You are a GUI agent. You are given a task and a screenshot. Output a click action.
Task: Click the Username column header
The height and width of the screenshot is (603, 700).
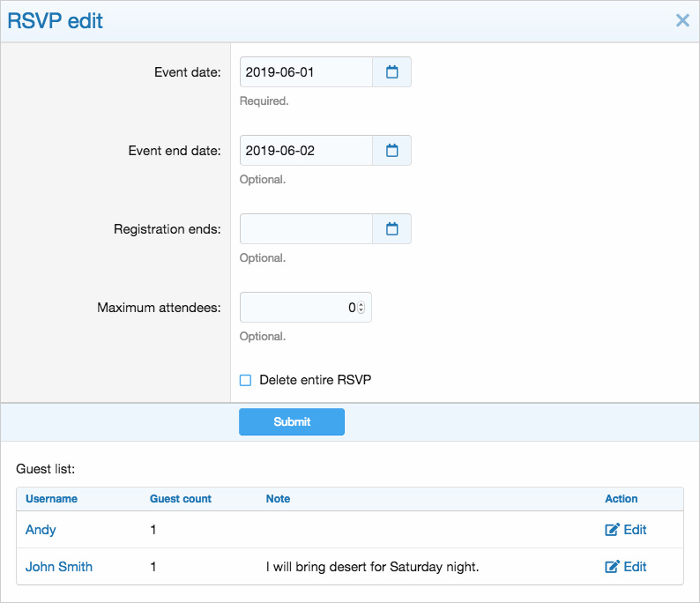51,499
